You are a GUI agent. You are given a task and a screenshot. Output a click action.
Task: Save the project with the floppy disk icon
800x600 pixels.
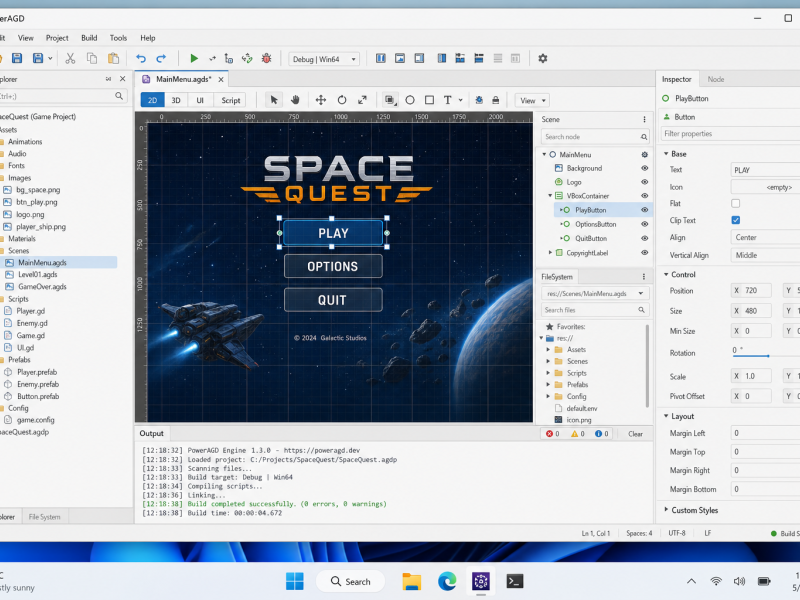(17, 58)
